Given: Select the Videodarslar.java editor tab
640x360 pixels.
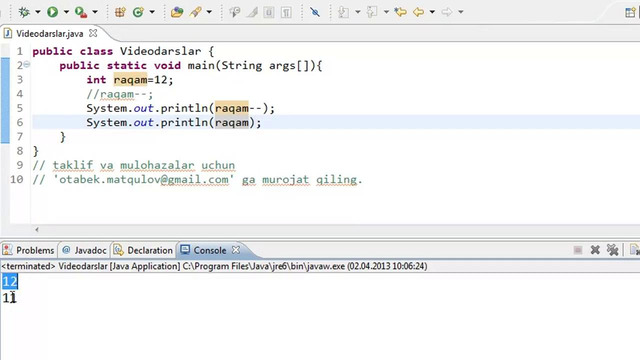Looking at the screenshot, I should pyautogui.click(x=49, y=33).
